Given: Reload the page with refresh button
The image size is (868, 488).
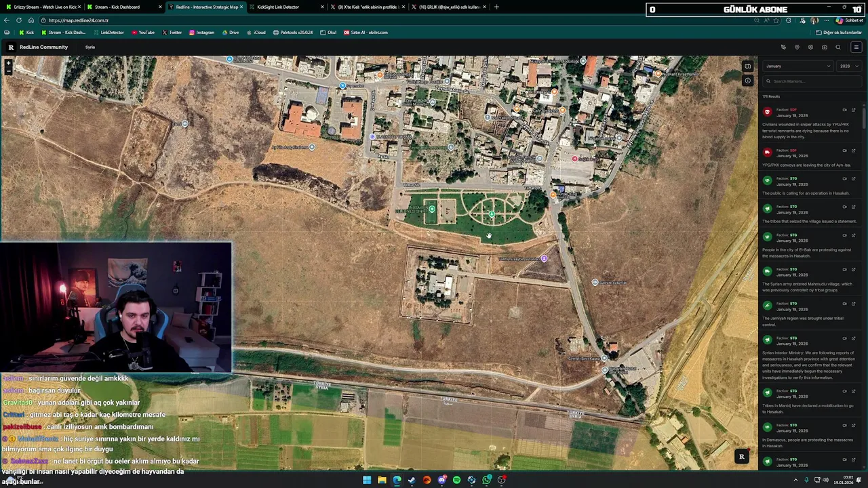Looking at the screenshot, I should click(x=19, y=20).
